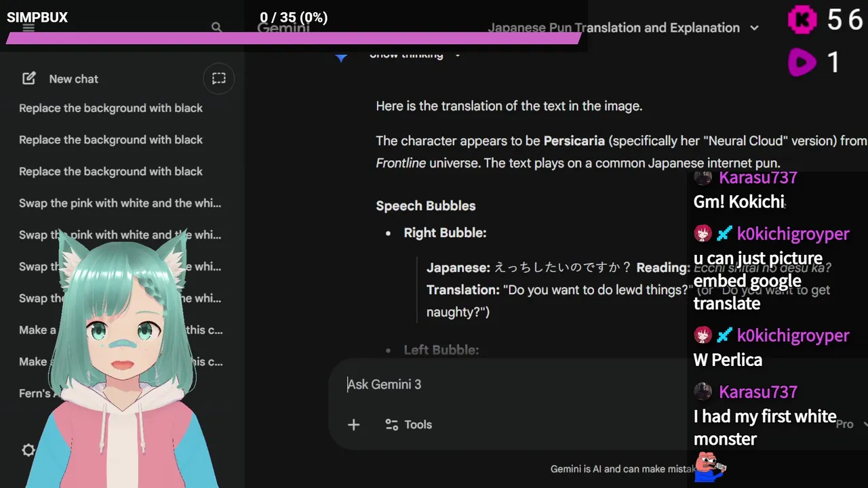Click avatar beside k0kichigroyper's google translate message

(x=703, y=234)
